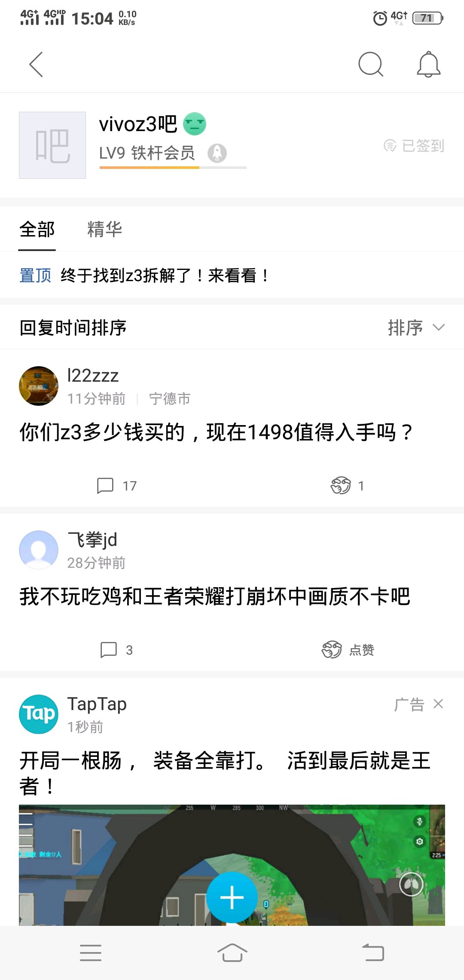This screenshot has height=980, width=464.
Task: Tap the 已签到 sign-in button
Action: click(414, 146)
